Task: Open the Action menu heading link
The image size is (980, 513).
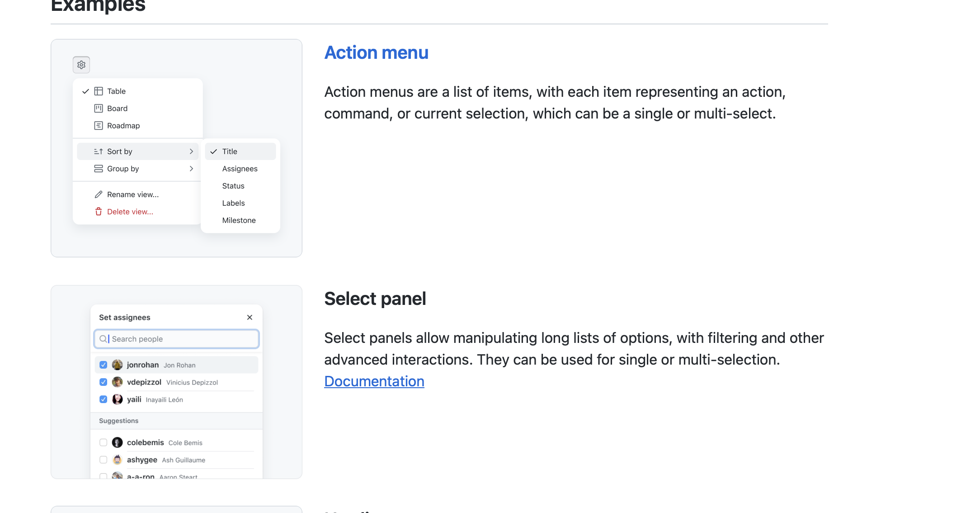Action: pyautogui.click(x=376, y=52)
